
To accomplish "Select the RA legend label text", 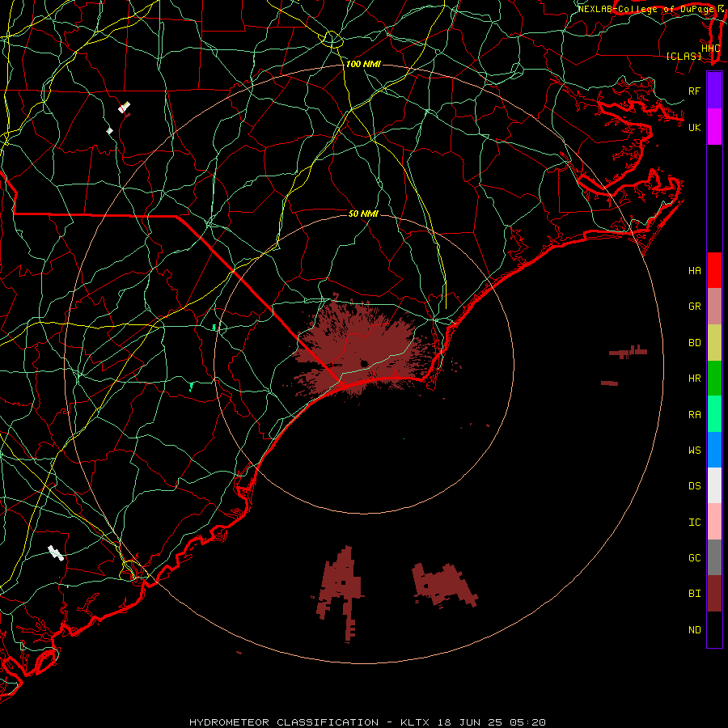I will pos(694,415).
